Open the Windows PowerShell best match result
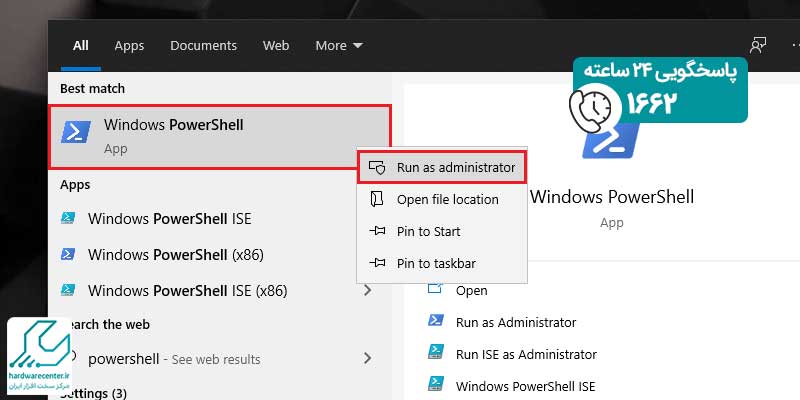 [x=220, y=136]
